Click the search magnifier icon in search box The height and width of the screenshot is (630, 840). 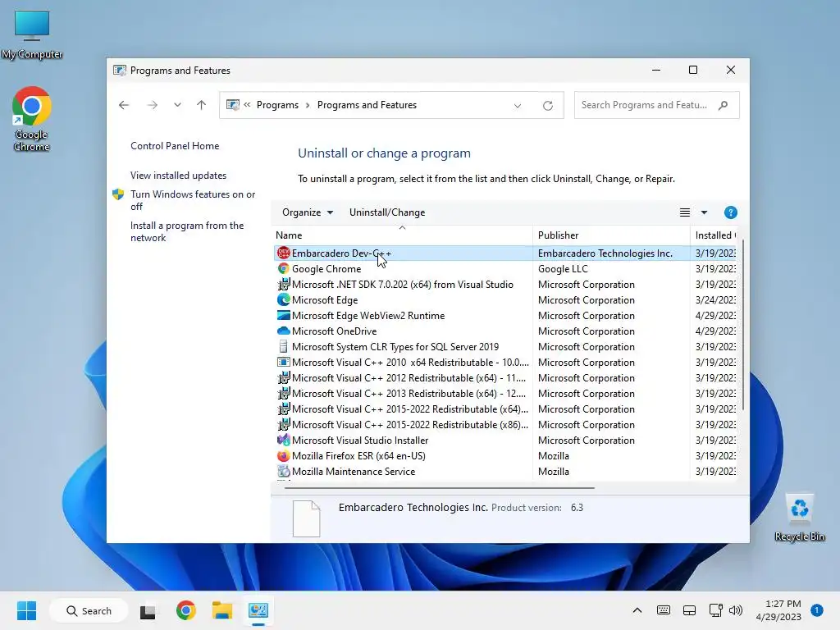click(x=724, y=105)
